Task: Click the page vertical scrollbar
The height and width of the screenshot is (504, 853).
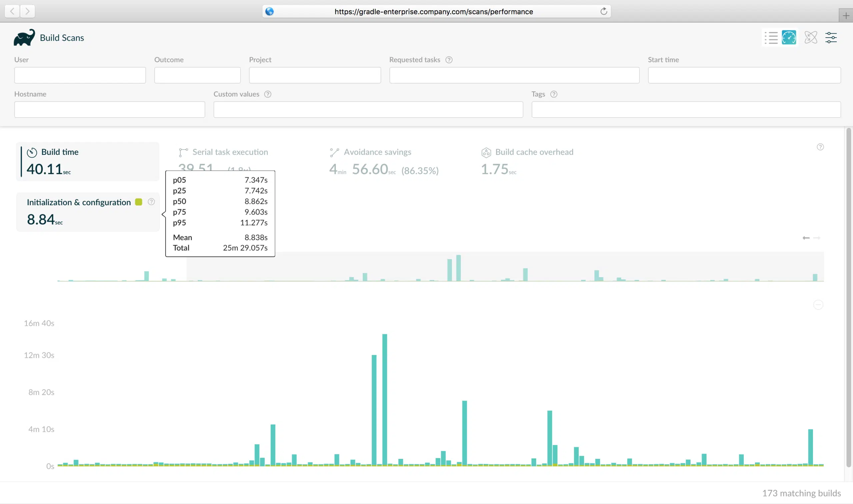Action: point(848,297)
